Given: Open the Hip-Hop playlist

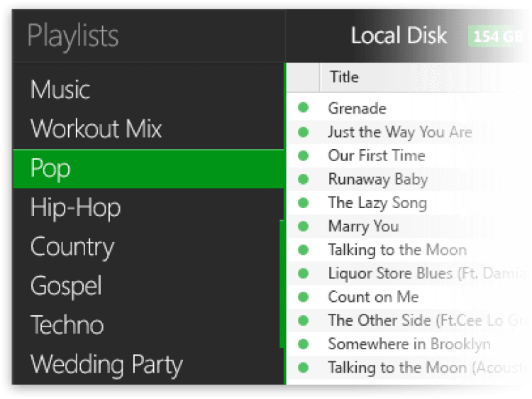Looking at the screenshot, I should 75,208.
